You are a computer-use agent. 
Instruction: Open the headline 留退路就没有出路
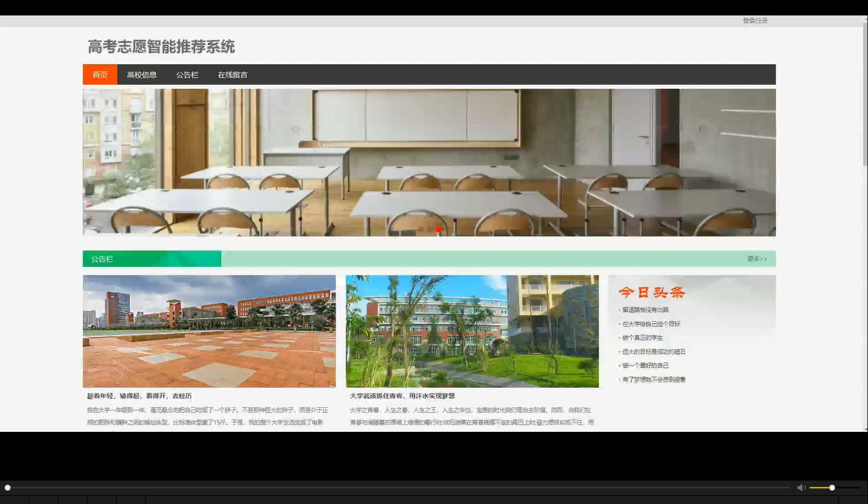coord(646,309)
